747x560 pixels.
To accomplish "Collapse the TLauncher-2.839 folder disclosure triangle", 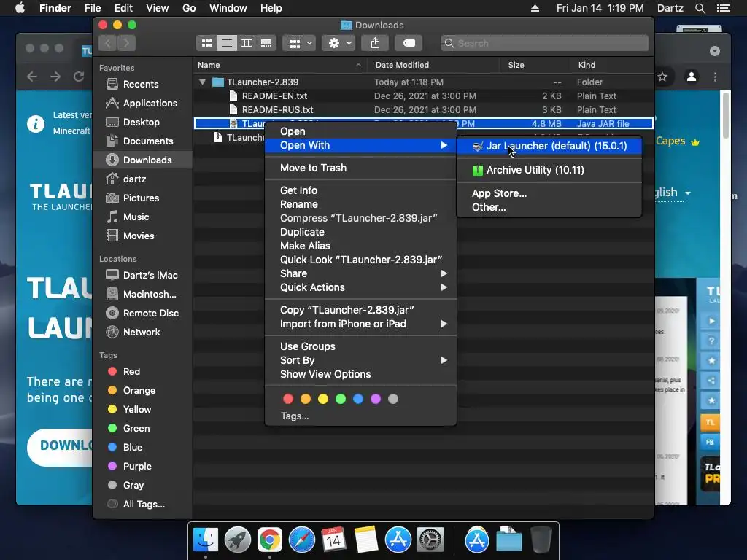I will [203, 82].
